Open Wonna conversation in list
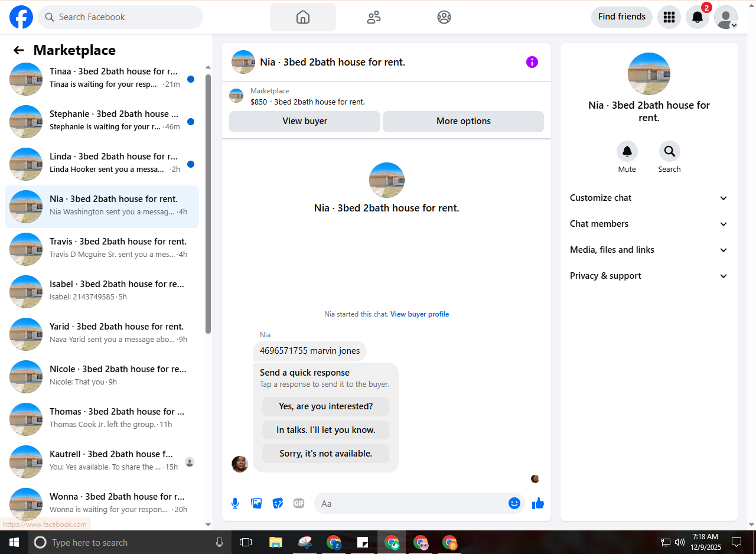The width and height of the screenshot is (756, 554). coord(102,504)
